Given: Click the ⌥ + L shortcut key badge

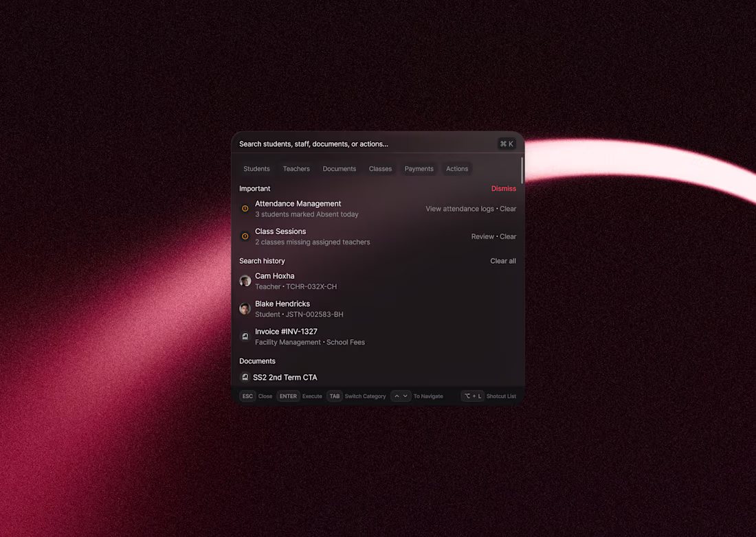Looking at the screenshot, I should click(473, 396).
